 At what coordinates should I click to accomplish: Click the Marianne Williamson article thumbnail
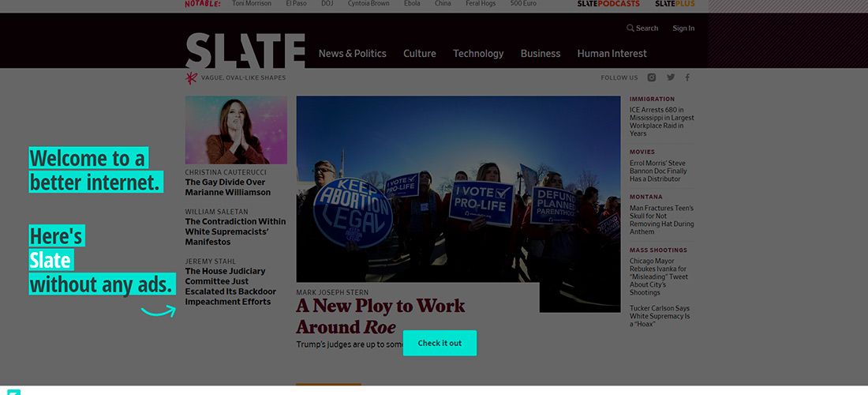[x=236, y=130]
